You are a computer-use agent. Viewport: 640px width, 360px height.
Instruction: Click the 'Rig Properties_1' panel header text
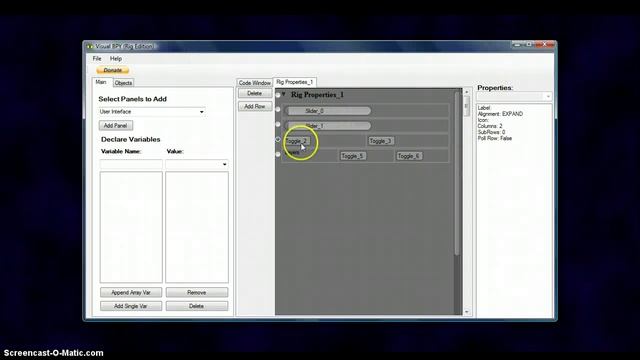[317, 95]
